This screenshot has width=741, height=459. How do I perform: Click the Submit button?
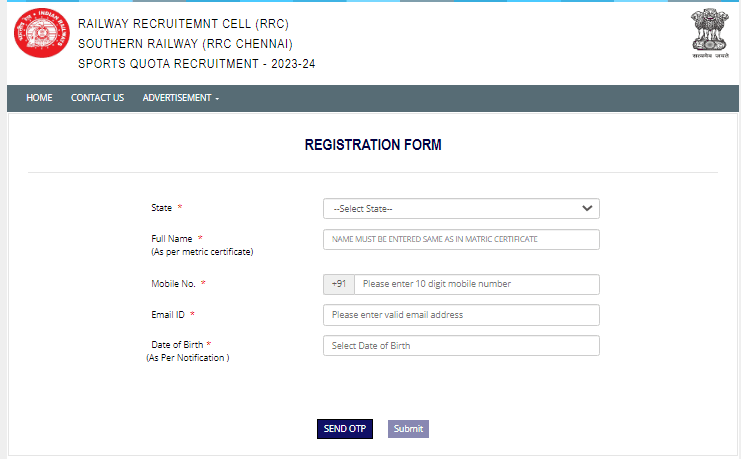(x=408, y=429)
